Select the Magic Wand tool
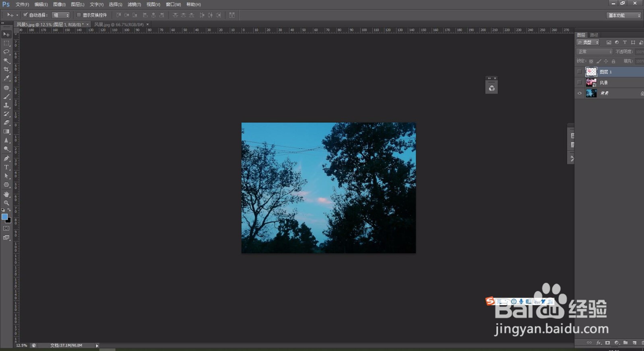Screen dimensions: 644x351 [6, 61]
